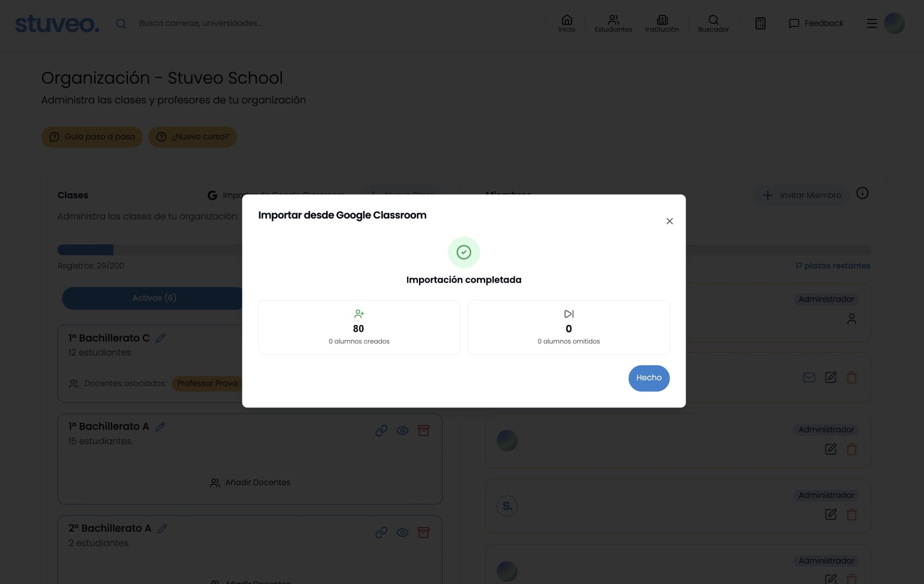
Task: Click the alumnos omitidos skip icon
Action: tap(569, 314)
